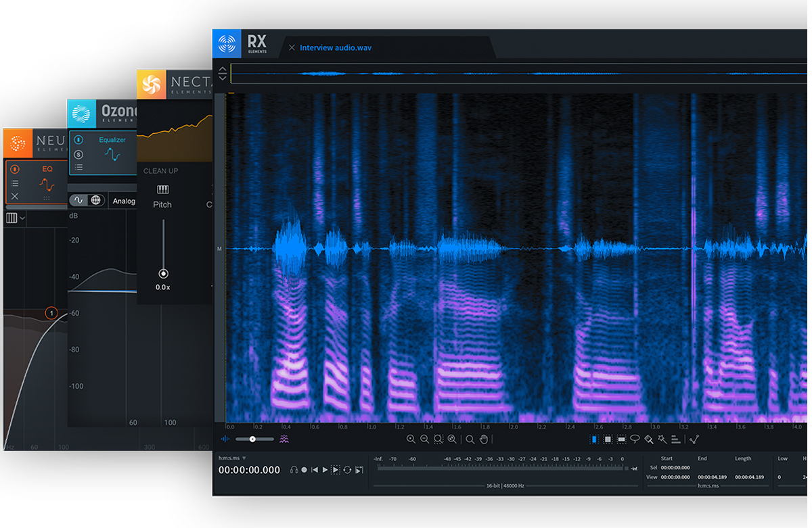Click the Neutron Elements logo

17,143
